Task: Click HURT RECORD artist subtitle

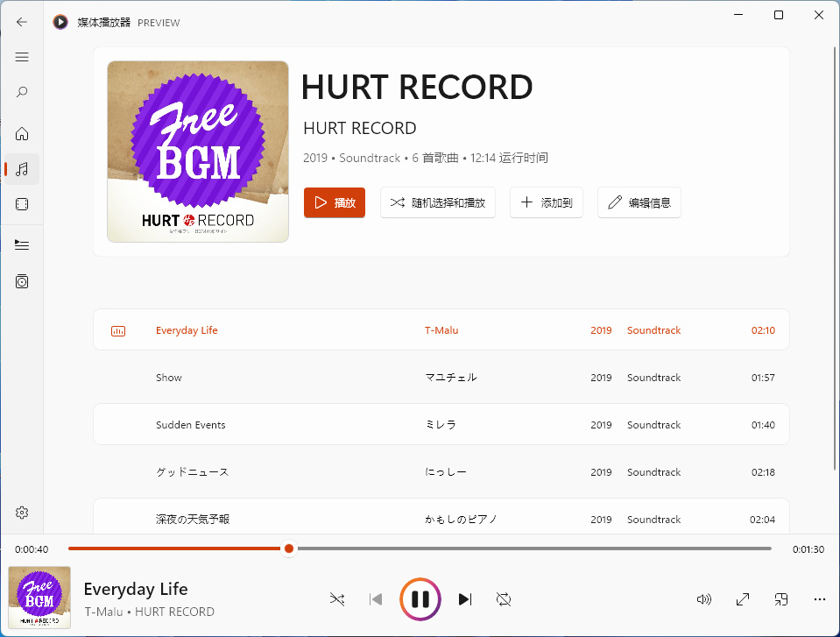Action: coord(359,128)
